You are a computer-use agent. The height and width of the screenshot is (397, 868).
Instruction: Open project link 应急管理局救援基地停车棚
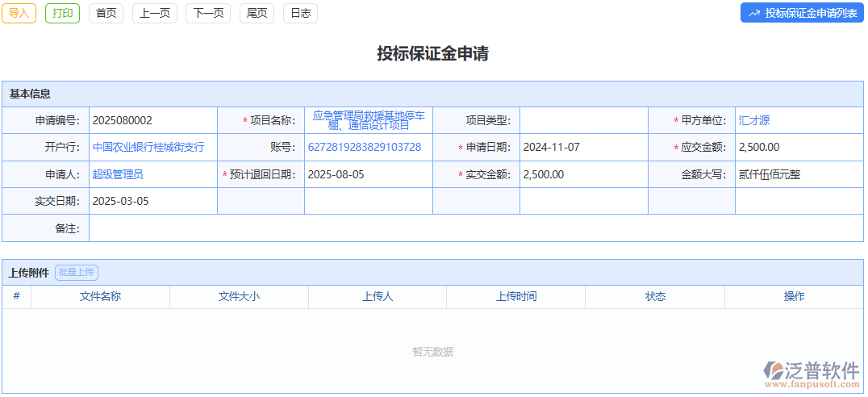(x=369, y=120)
